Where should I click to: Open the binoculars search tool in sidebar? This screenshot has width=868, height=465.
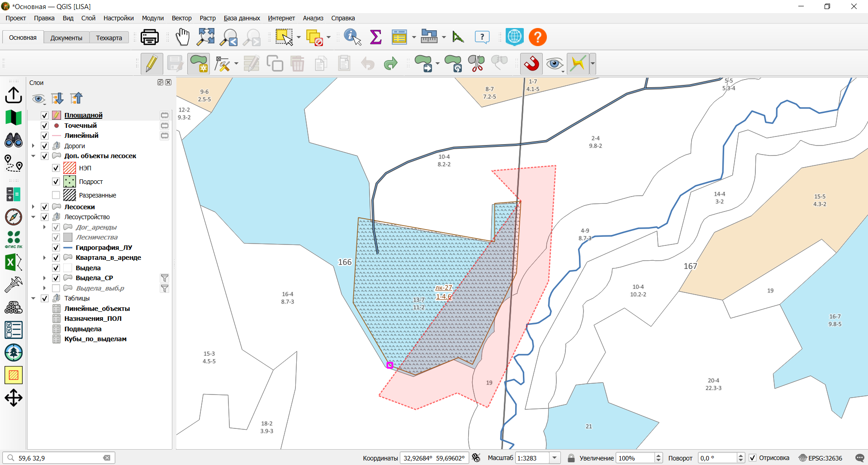pyautogui.click(x=14, y=140)
